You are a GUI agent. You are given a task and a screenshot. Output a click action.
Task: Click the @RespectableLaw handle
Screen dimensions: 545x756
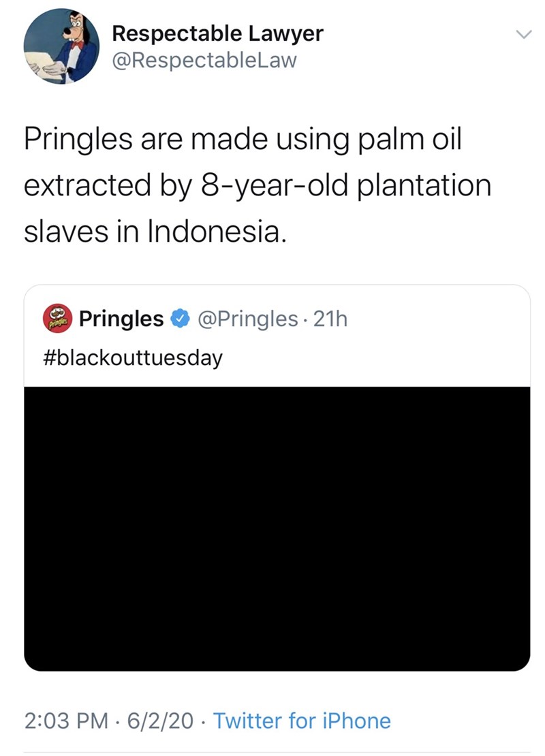click(x=204, y=61)
